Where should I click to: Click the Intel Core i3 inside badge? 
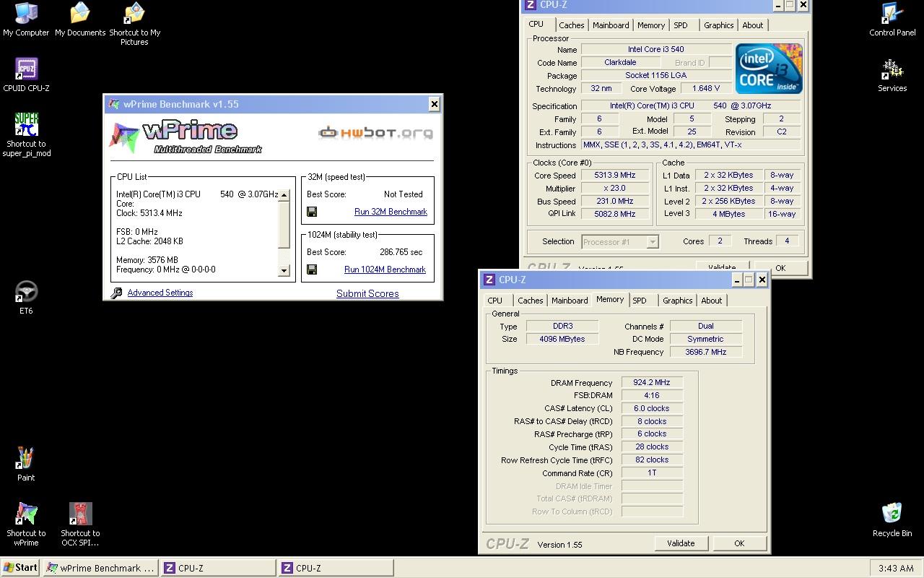click(x=768, y=68)
